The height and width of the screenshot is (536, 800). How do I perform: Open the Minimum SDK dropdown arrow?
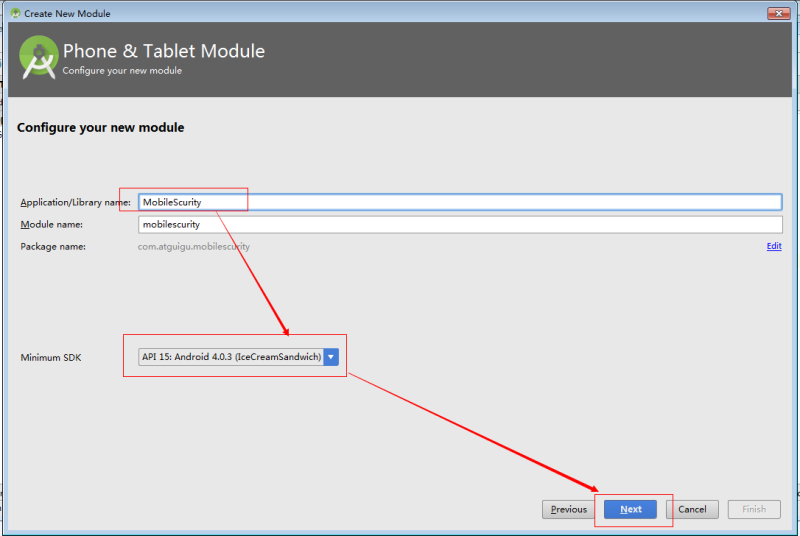[331, 357]
